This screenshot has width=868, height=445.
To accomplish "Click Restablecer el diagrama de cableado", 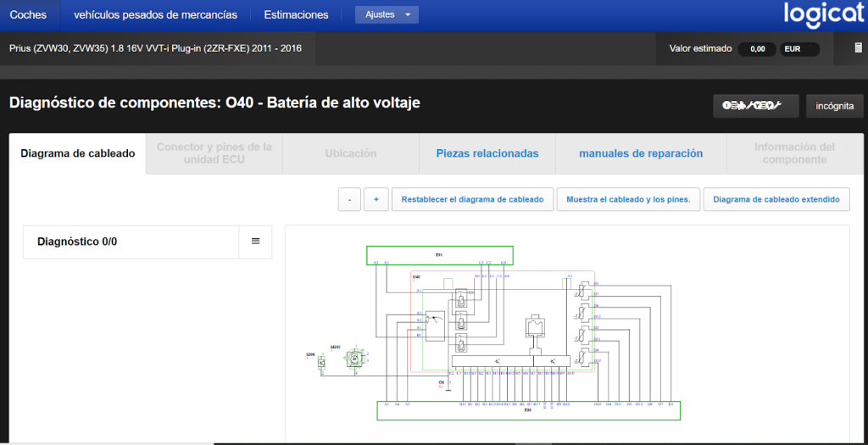I will click(473, 199).
